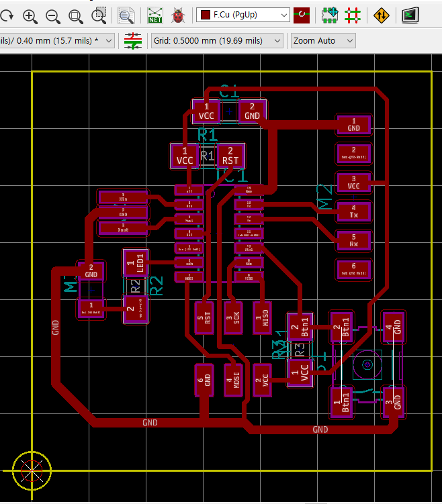Select R3 pad 1 VCC

(x=300, y=373)
